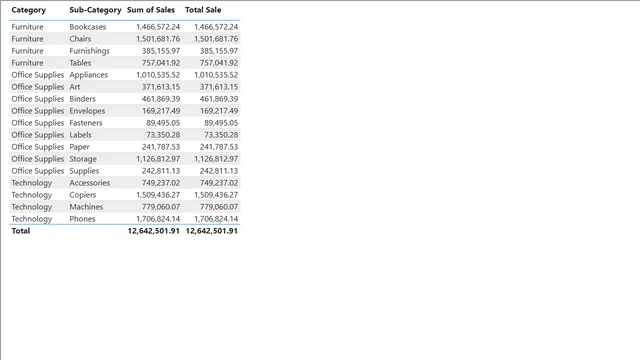
Task: Select Sum of Sales value for Copiers
Action: coord(158,195)
